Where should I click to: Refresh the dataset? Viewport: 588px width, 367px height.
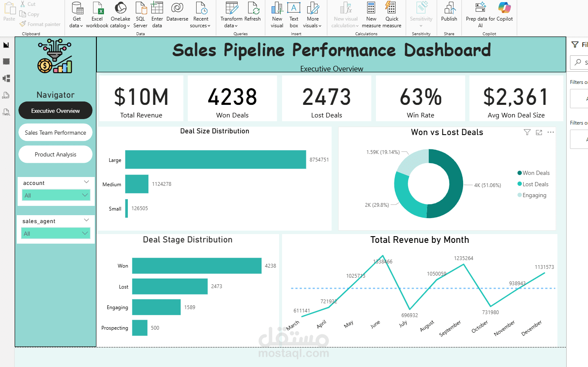253,12
